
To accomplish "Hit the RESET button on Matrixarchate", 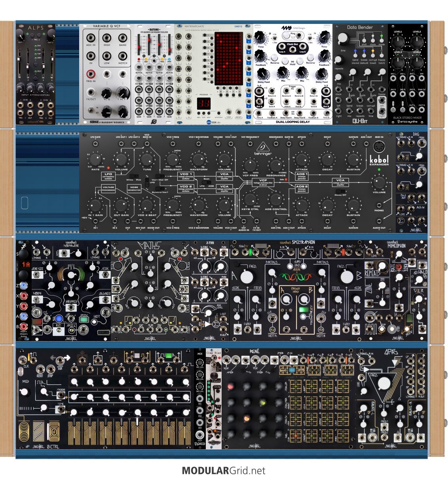I will (238, 113).
